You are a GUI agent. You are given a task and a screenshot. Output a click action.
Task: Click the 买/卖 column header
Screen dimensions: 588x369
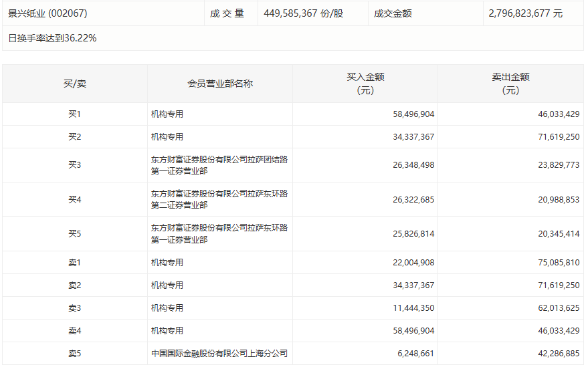[x=75, y=84]
